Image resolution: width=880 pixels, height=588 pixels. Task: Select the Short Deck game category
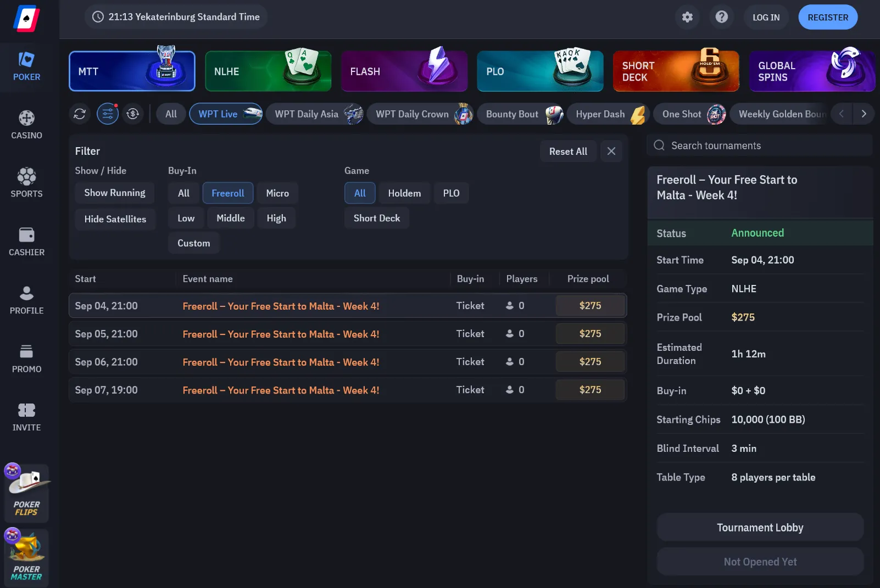676,71
